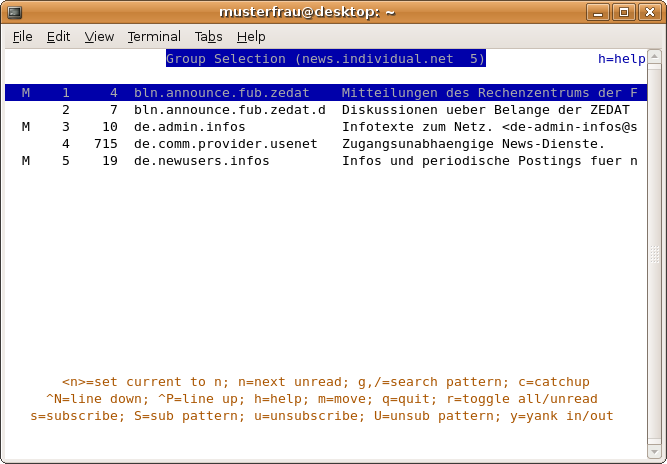The width and height of the screenshot is (667, 464).
Task: Click the window title musterfrau@desktop
Action: [307, 12]
